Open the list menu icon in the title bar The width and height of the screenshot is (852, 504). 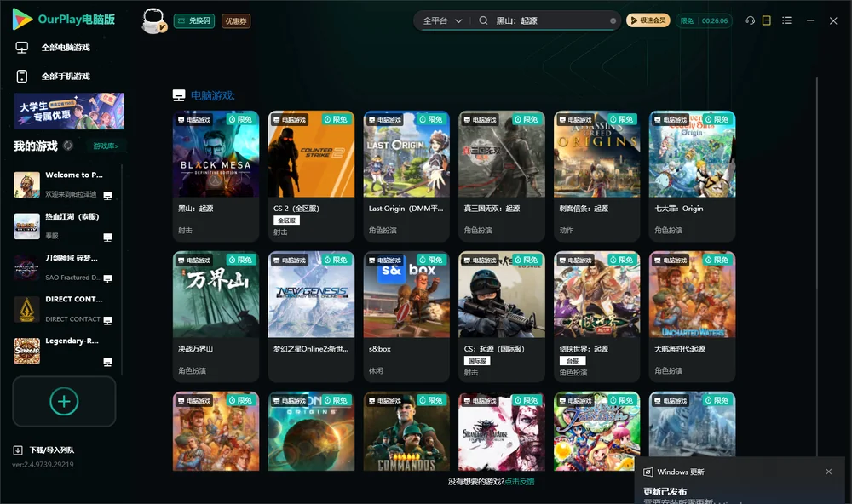point(786,20)
